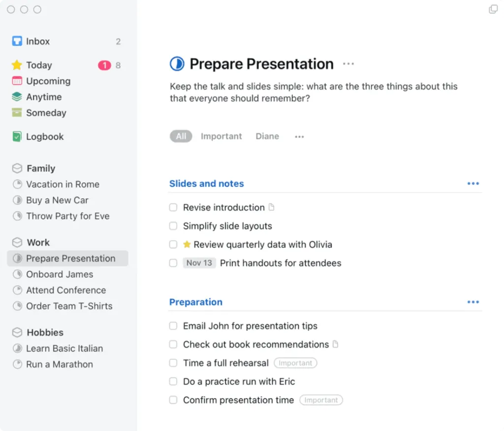Open the Someday archive box icon
The height and width of the screenshot is (431, 504).
17,113
